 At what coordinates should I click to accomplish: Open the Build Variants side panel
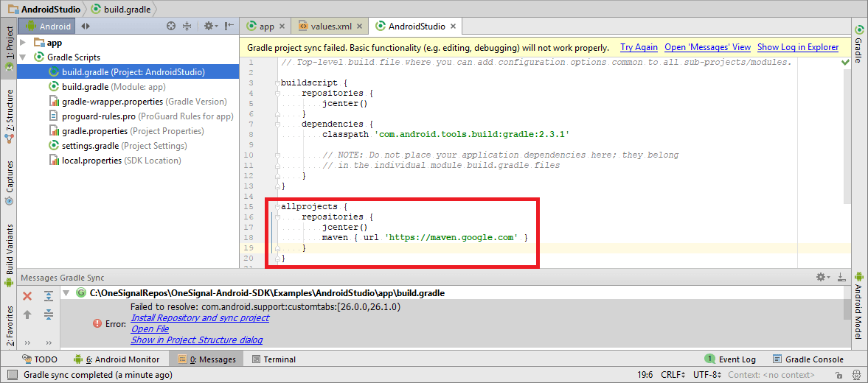coord(9,256)
